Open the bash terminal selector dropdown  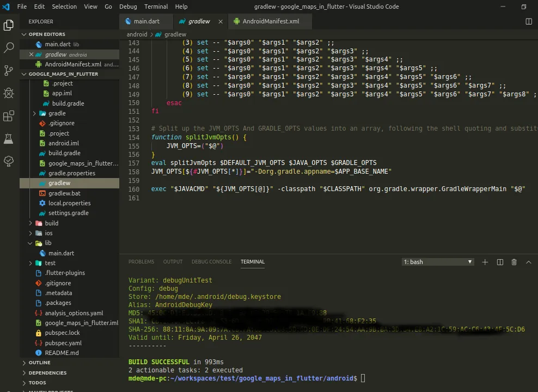pyautogui.click(x=438, y=262)
